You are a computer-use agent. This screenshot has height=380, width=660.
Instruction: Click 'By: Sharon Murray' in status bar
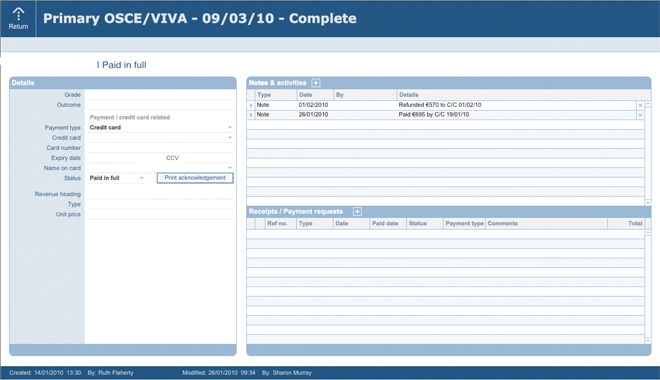[x=287, y=373]
